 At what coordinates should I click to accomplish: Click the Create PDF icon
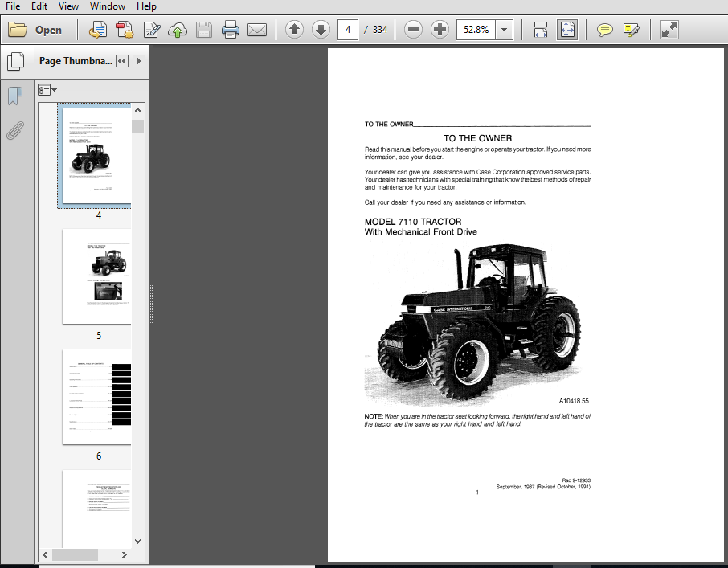[125, 30]
